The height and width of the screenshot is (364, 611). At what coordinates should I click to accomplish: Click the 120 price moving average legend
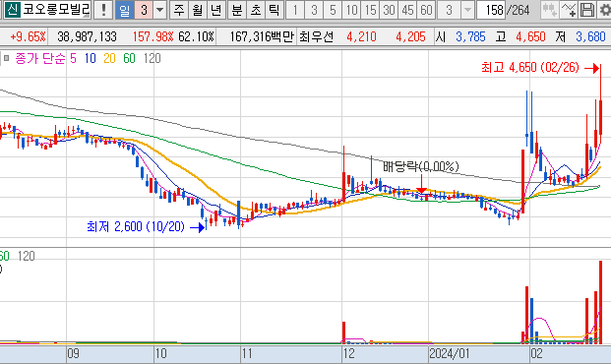click(152, 58)
